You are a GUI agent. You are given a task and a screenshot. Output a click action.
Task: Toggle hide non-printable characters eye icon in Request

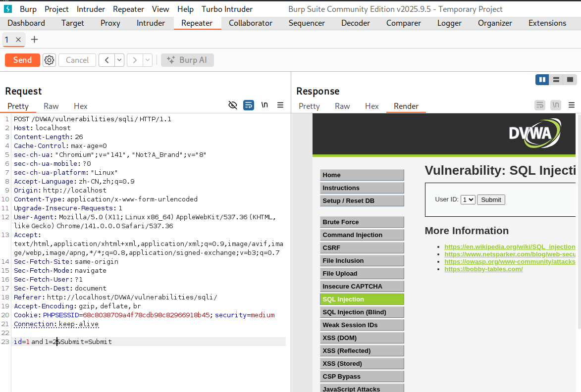point(233,105)
